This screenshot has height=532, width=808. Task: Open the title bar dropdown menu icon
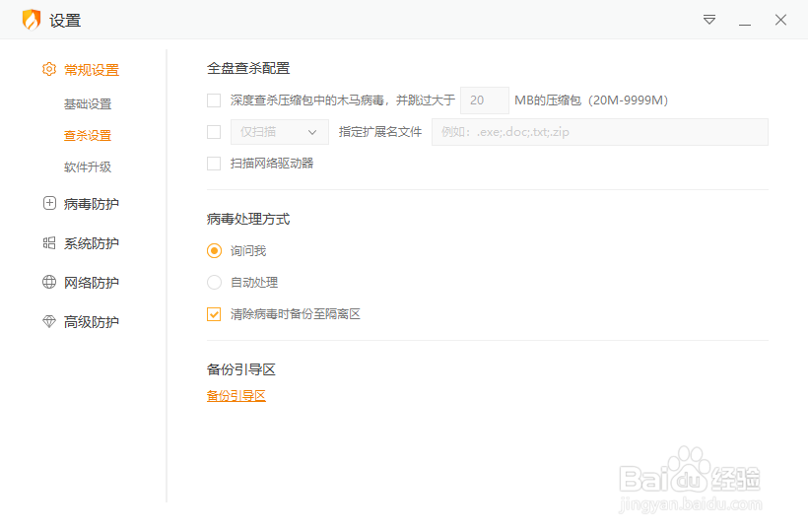(x=709, y=20)
